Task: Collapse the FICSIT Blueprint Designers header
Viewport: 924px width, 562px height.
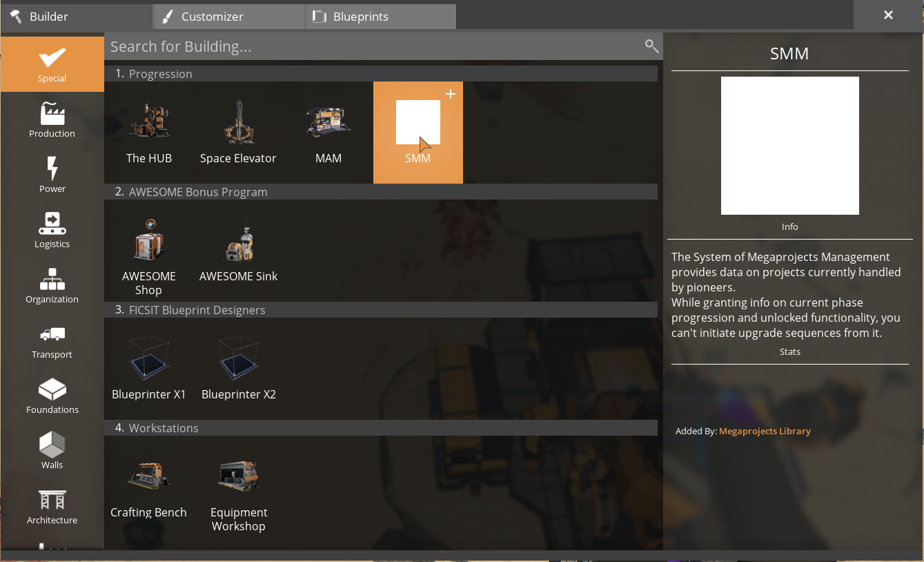Action: pos(381,310)
